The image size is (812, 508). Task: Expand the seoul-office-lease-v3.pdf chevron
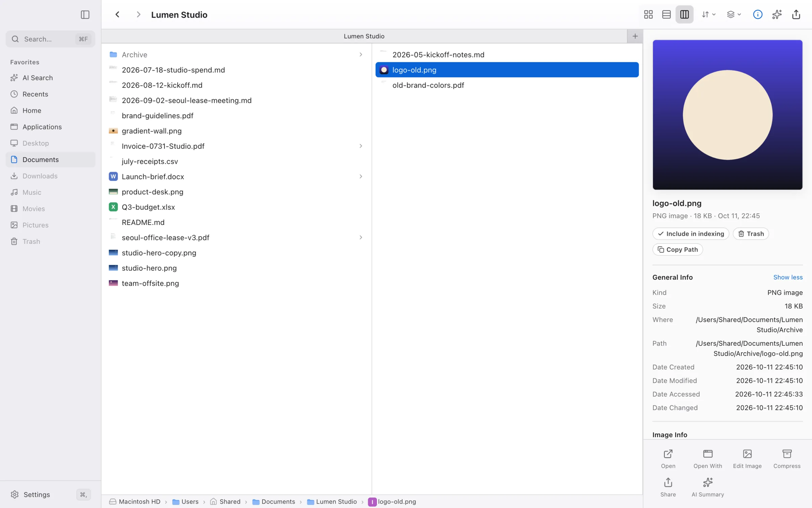point(361,237)
